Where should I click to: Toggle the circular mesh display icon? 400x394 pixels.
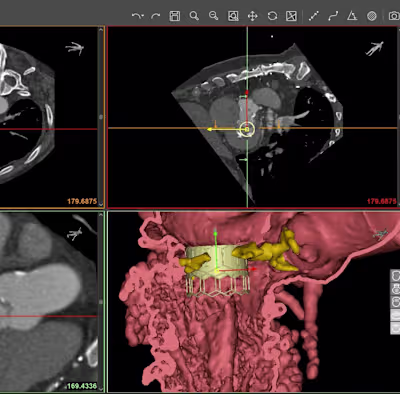tap(372, 16)
